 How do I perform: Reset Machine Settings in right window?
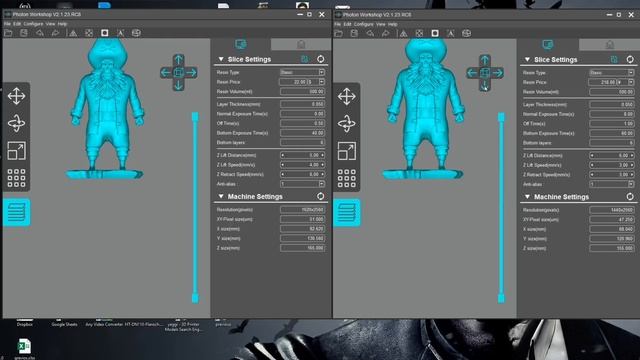[x=630, y=197]
